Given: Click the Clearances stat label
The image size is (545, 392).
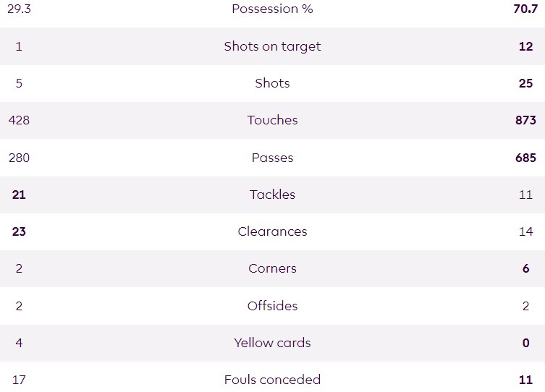Looking at the screenshot, I should 272,231.
